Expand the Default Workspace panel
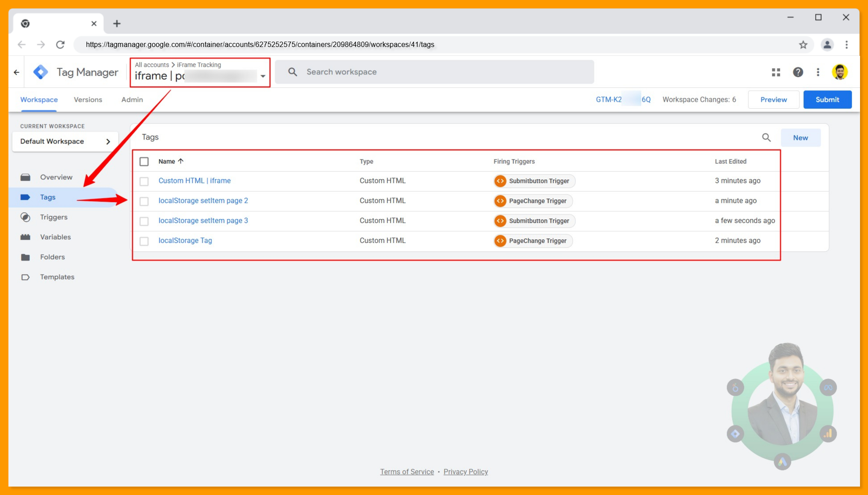868x495 pixels. [108, 141]
